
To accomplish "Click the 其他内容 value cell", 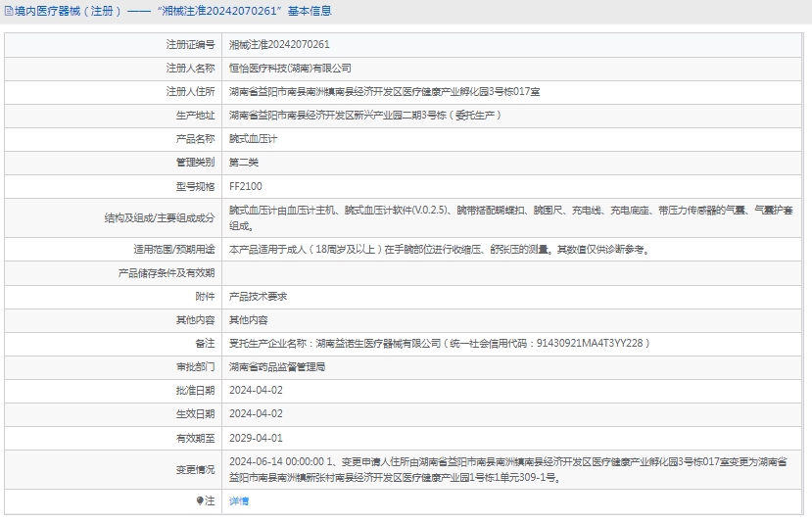I will (x=249, y=319).
